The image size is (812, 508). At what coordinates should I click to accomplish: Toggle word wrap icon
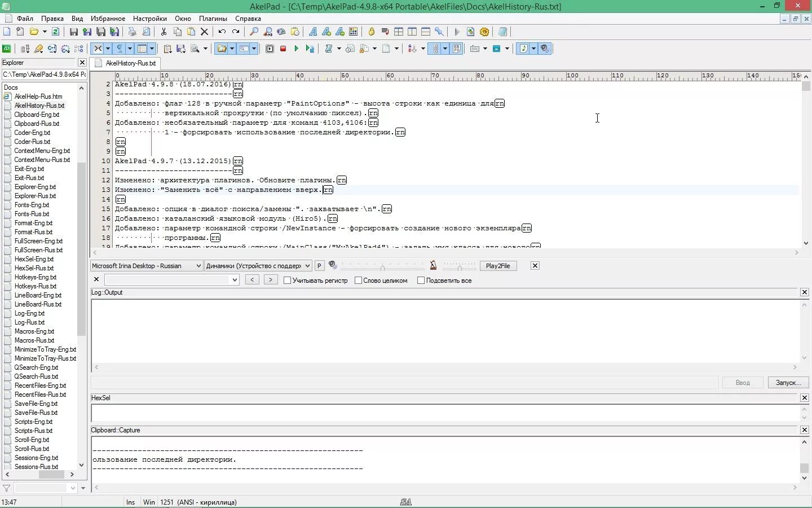385,32
